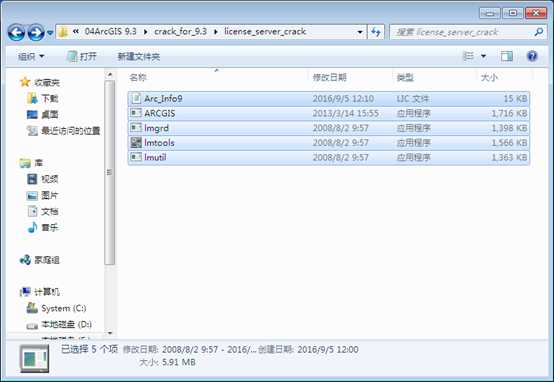Select the lmtools application icon
The height and width of the screenshot is (382, 554).
point(136,142)
